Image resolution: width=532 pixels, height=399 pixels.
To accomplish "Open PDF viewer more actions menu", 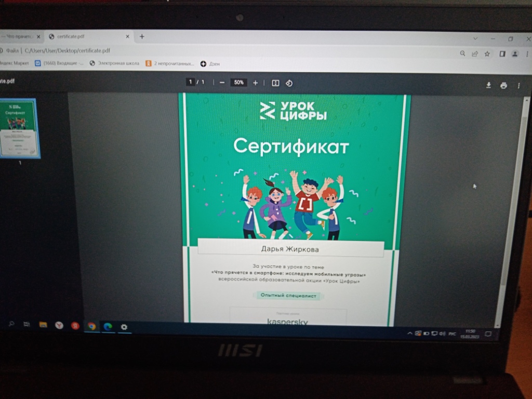I will coord(519,86).
